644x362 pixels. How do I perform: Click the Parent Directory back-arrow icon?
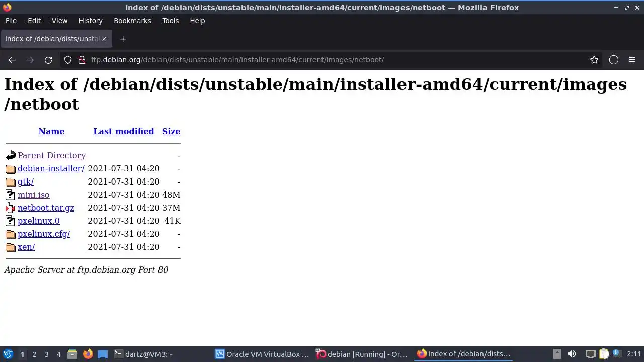[11, 155]
